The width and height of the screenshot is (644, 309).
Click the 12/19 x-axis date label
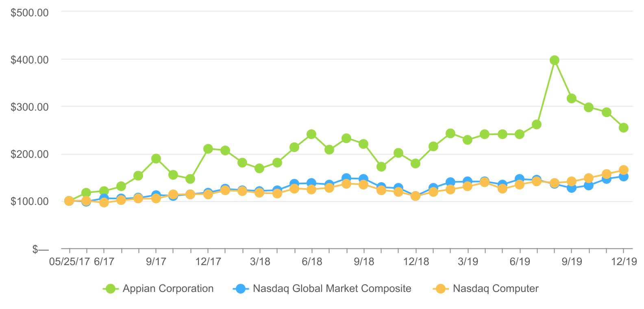click(624, 261)
